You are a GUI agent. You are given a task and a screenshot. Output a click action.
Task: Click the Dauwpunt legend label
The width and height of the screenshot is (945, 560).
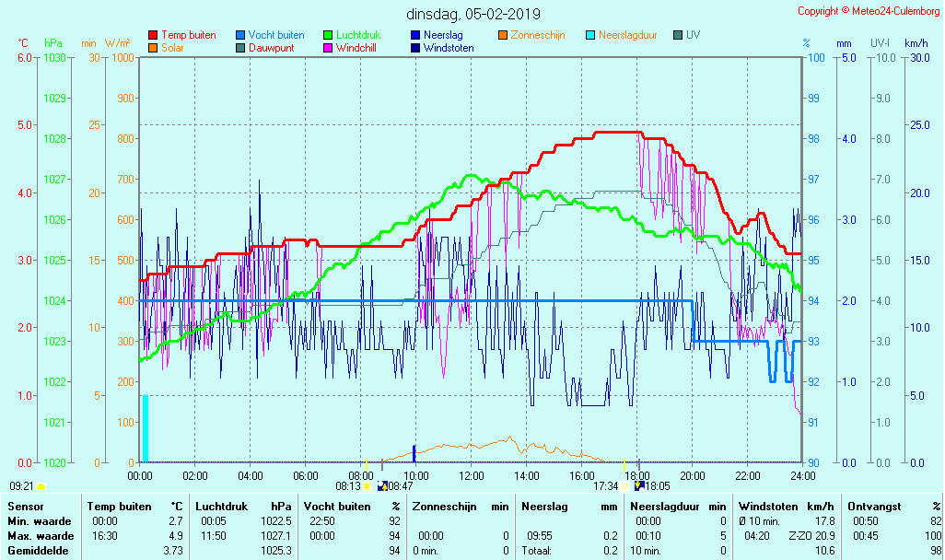(x=271, y=48)
